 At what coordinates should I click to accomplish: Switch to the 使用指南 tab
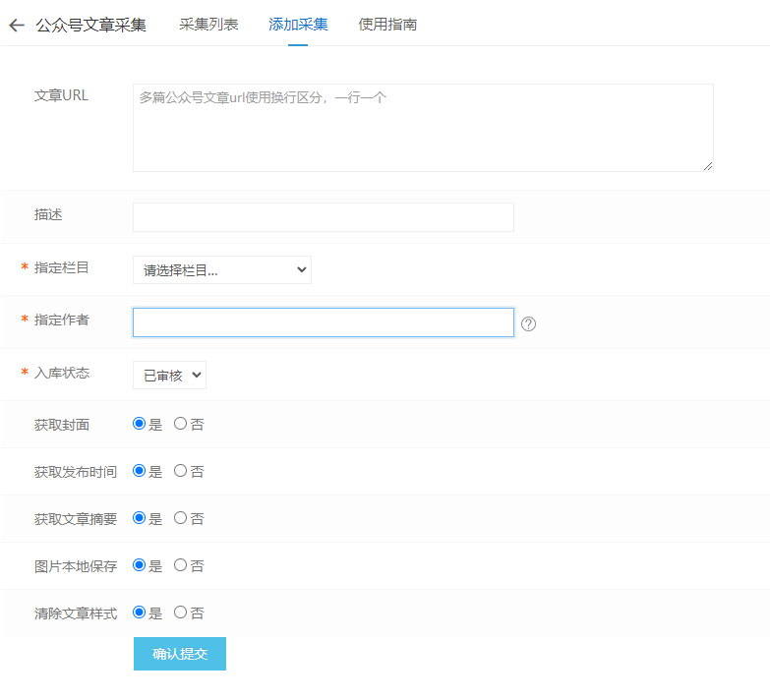tap(387, 25)
